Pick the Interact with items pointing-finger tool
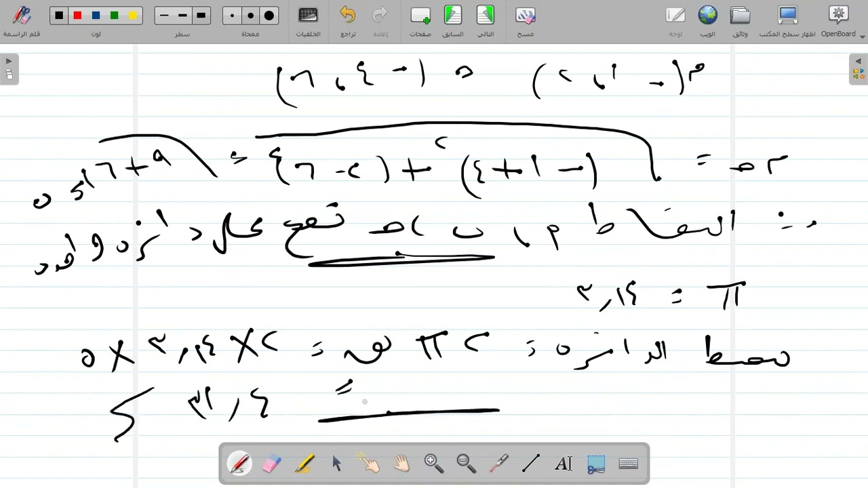 (x=369, y=464)
